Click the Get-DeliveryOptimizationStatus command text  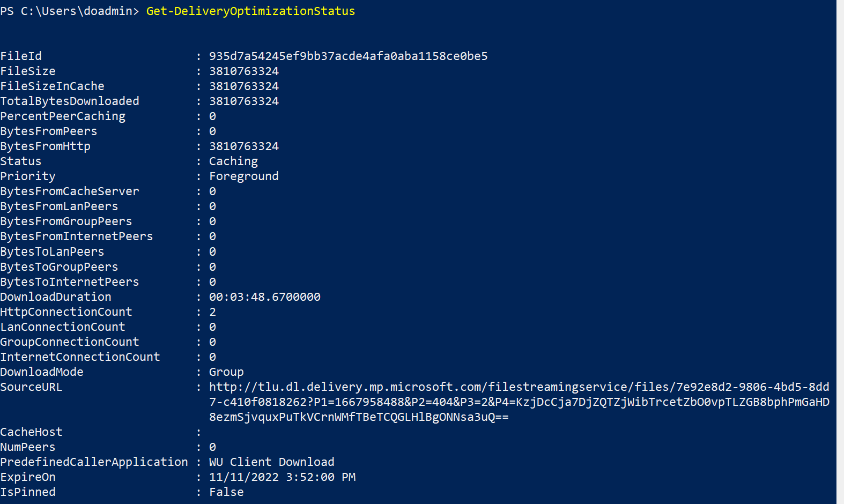(x=250, y=11)
